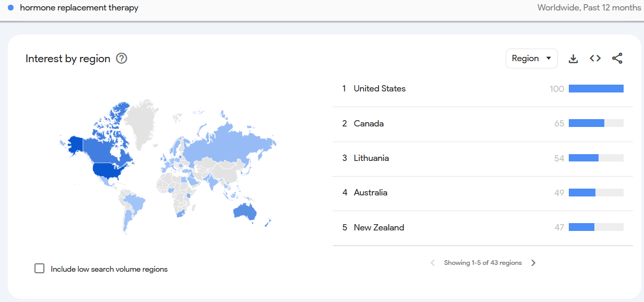The height and width of the screenshot is (302, 644).
Task: Click the value 54 for Lithuania
Action: (559, 158)
